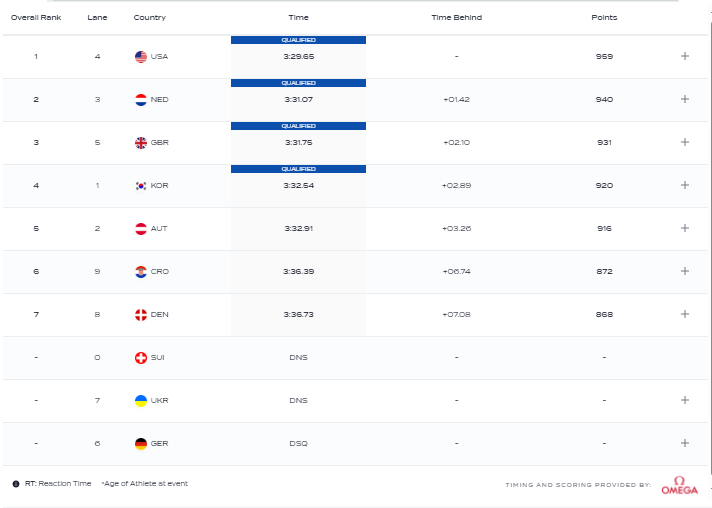Click the Austria flag icon
The width and height of the screenshot is (712, 508).
click(141, 229)
